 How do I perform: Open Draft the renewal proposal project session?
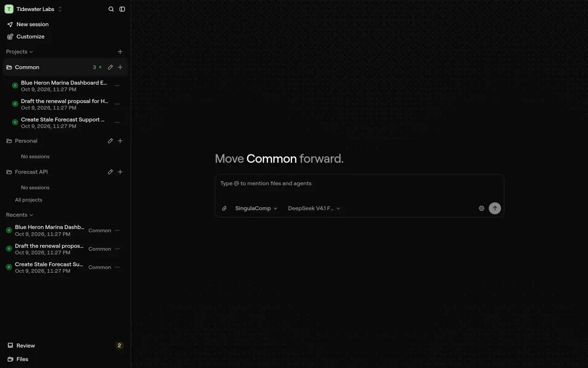tap(64, 104)
